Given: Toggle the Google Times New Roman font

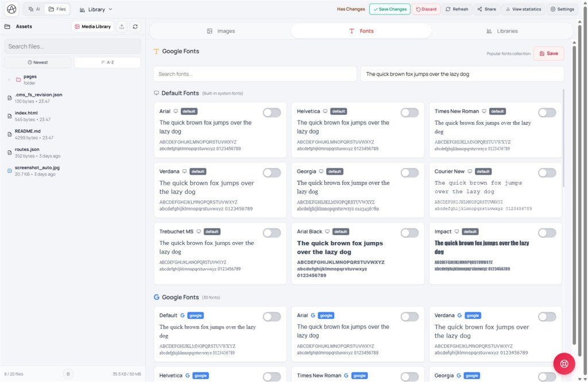Looking at the screenshot, I should [x=409, y=377].
